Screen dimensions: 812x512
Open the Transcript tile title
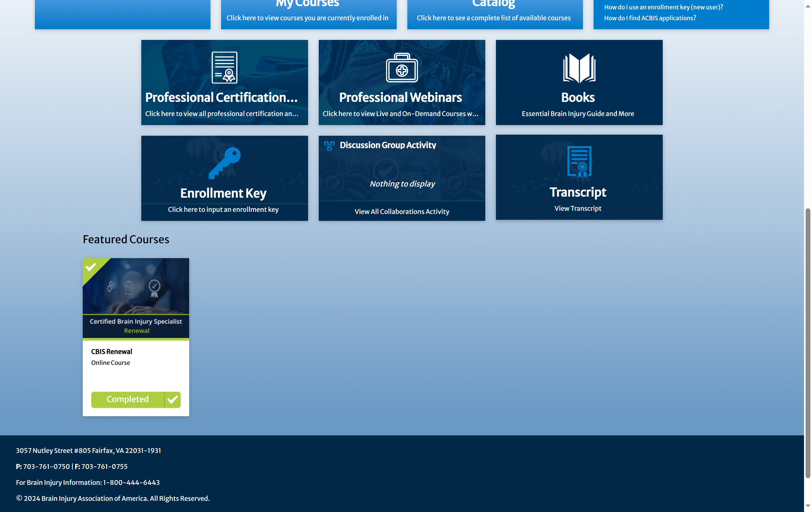pyautogui.click(x=578, y=192)
